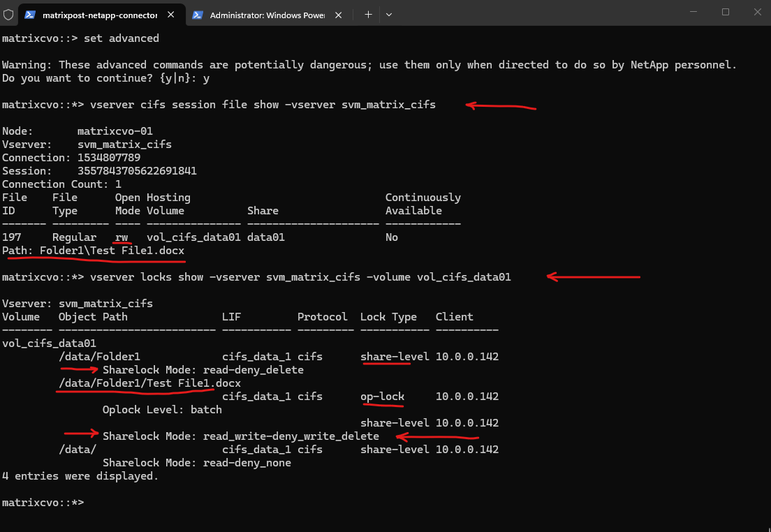
Task: Click 'Connection Count: 1' line
Action: pyautogui.click(x=61, y=184)
